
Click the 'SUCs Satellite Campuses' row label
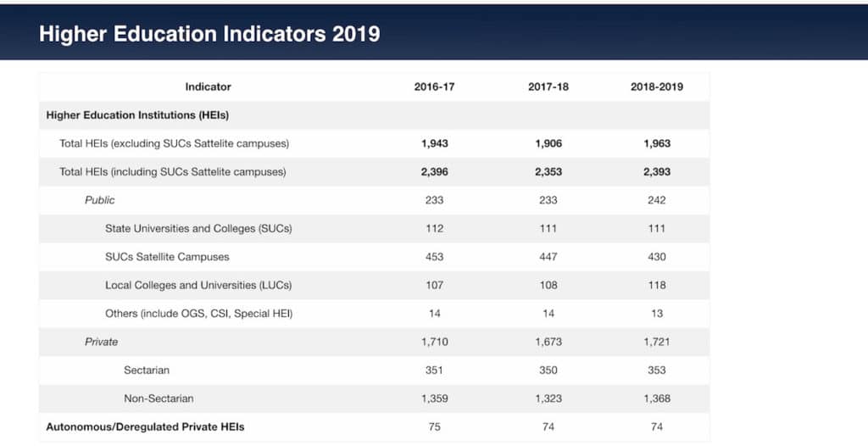[167, 256]
